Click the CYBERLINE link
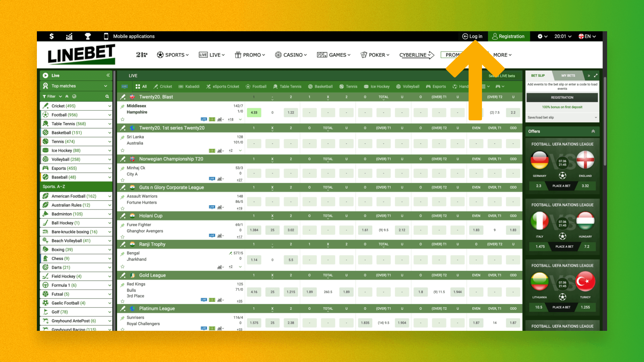 417,55
